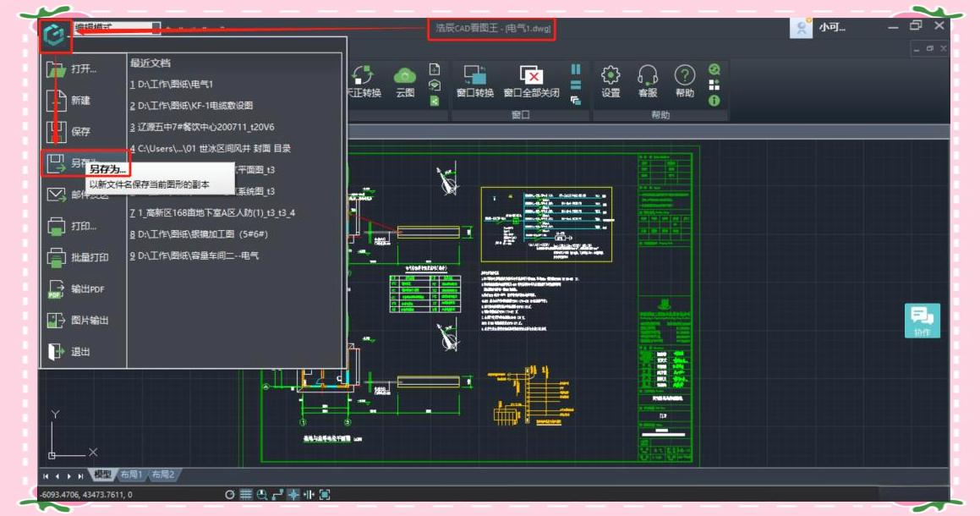
Task: Click the last-tab navigation arrow beside 模型
Action: [81, 476]
